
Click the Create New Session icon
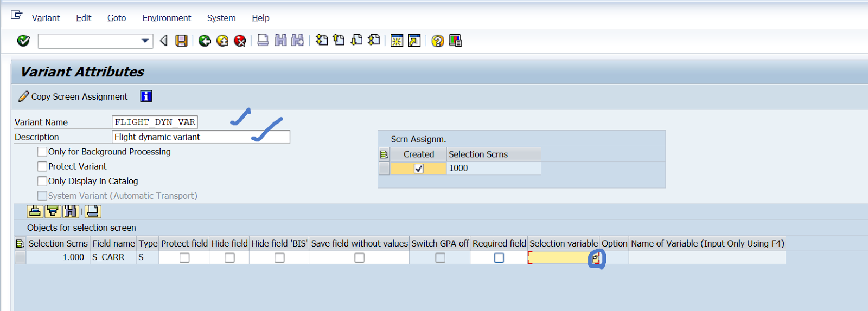(397, 41)
